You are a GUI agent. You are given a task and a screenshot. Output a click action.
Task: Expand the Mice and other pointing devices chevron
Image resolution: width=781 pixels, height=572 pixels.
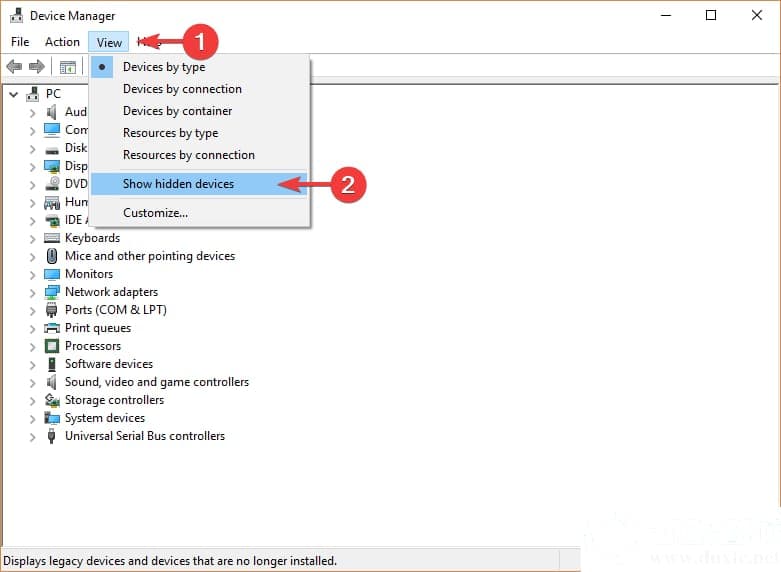pos(32,257)
